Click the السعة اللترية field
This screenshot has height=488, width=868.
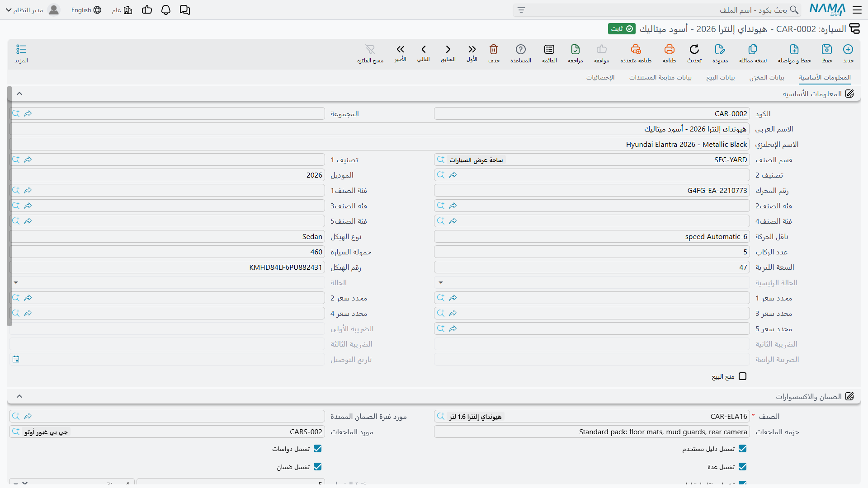point(592,267)
